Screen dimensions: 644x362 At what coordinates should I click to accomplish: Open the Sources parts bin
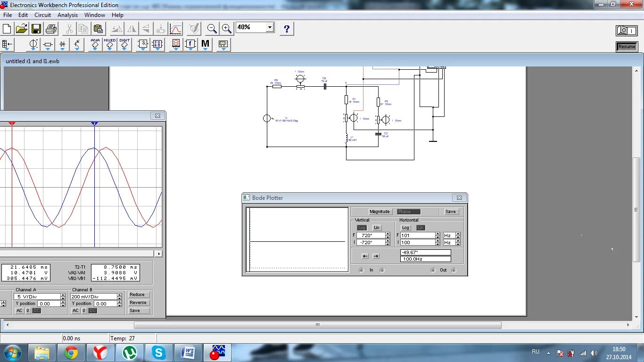point(33,45)
